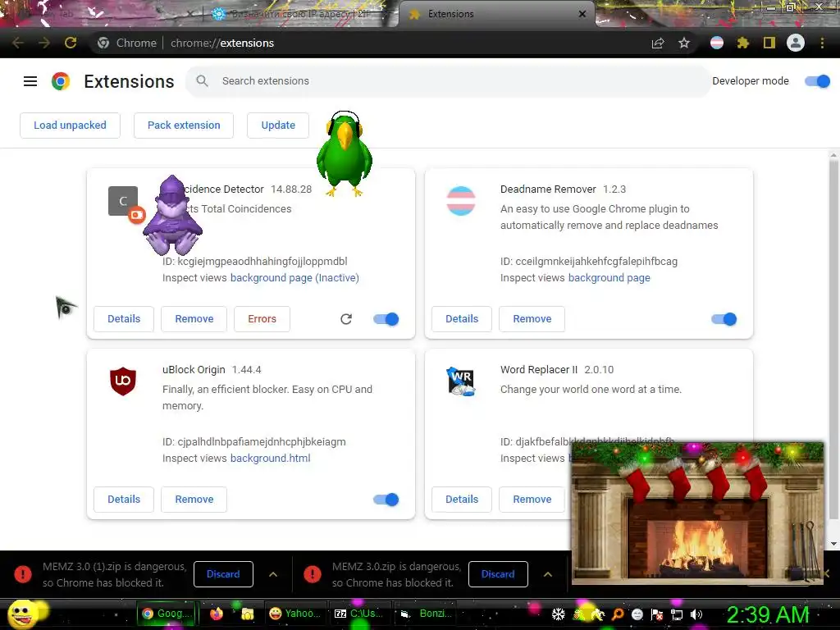
Task: Open the folder icon on the taskbar
Action: (247, 614)
